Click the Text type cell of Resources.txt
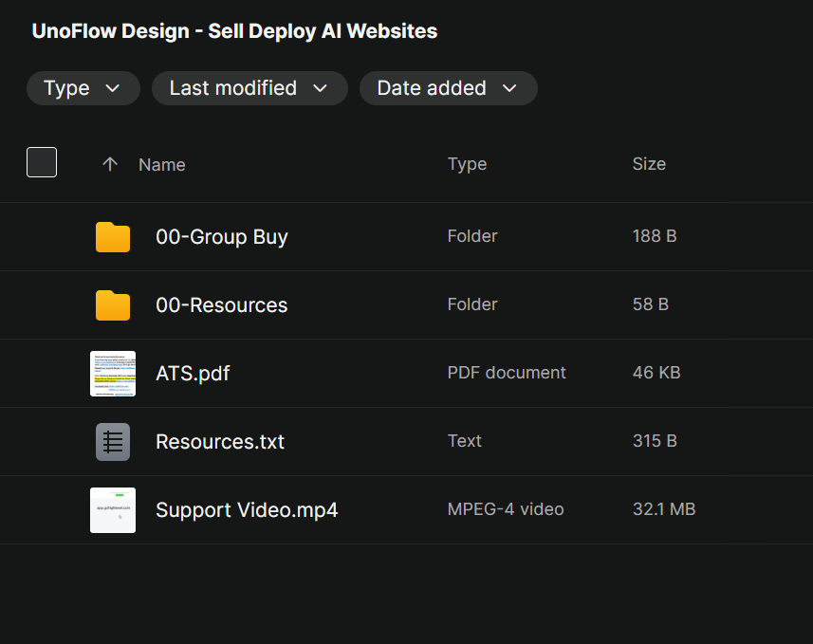Viewport: 813px width, 644px height. (465, 441)
